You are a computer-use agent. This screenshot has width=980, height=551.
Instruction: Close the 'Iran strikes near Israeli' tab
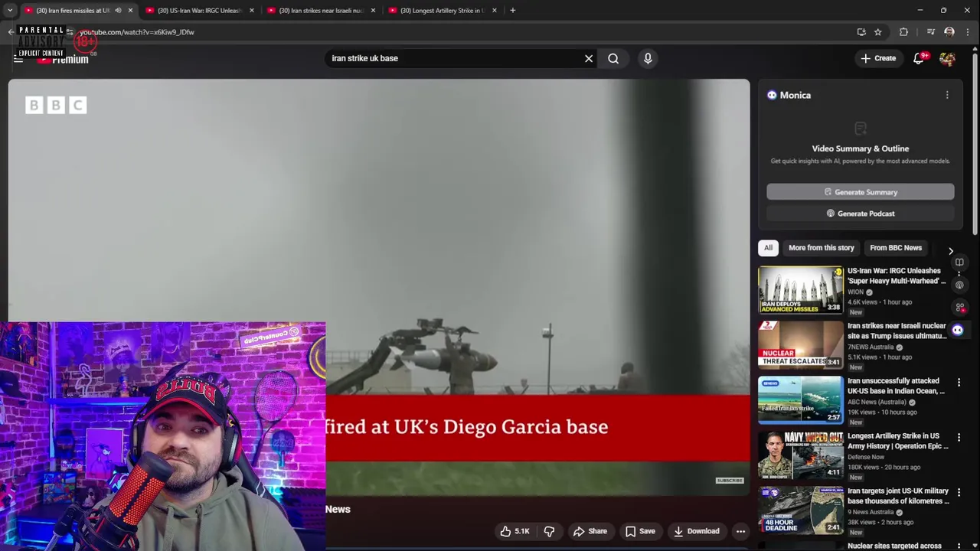pyautogui.click(x=373, y=11)
